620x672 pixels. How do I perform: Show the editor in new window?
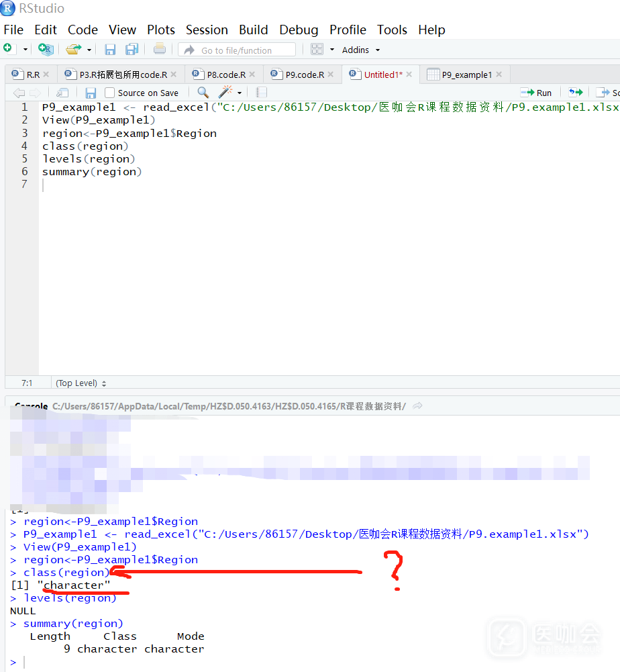(x=62, y=93)
